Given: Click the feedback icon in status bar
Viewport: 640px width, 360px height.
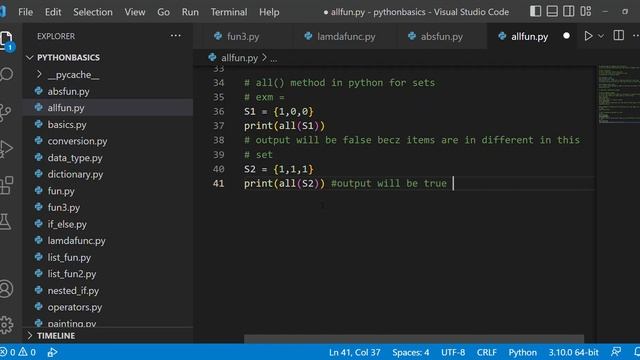Looking at the screenshot, I should (616, 352).
